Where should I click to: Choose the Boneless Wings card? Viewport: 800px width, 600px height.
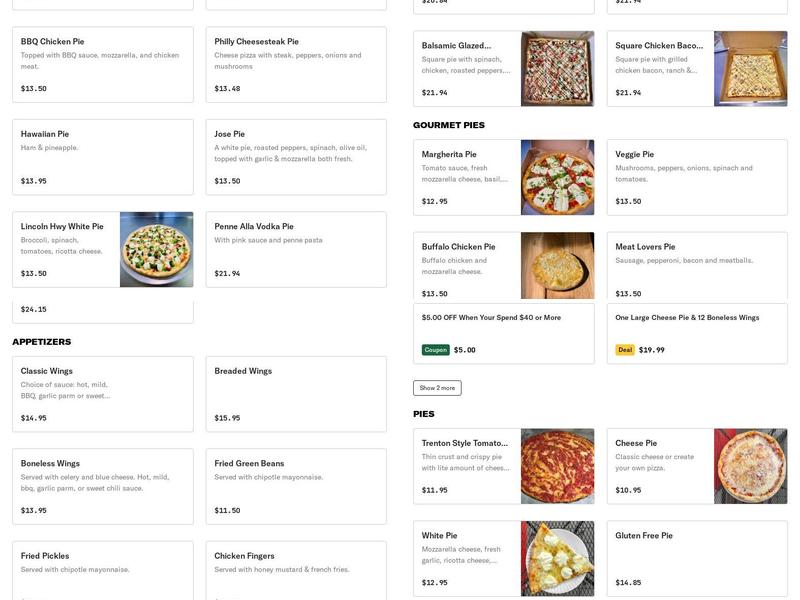click(x=100, y=485)
